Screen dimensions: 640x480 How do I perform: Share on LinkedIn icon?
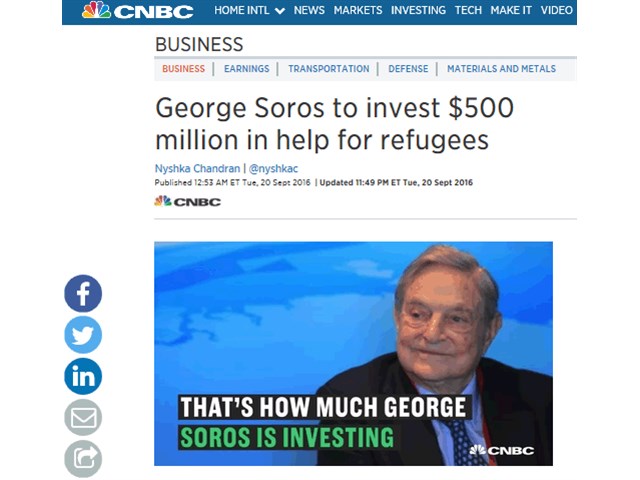[x=83, y=376]
